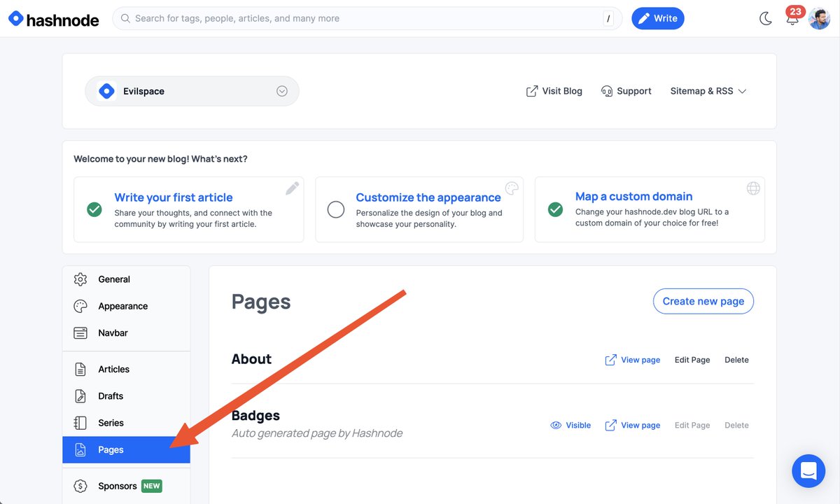The width and height of the screenshot is (840, 504).
Task: Open 'Customize the appearance' link
Action: 428,197
